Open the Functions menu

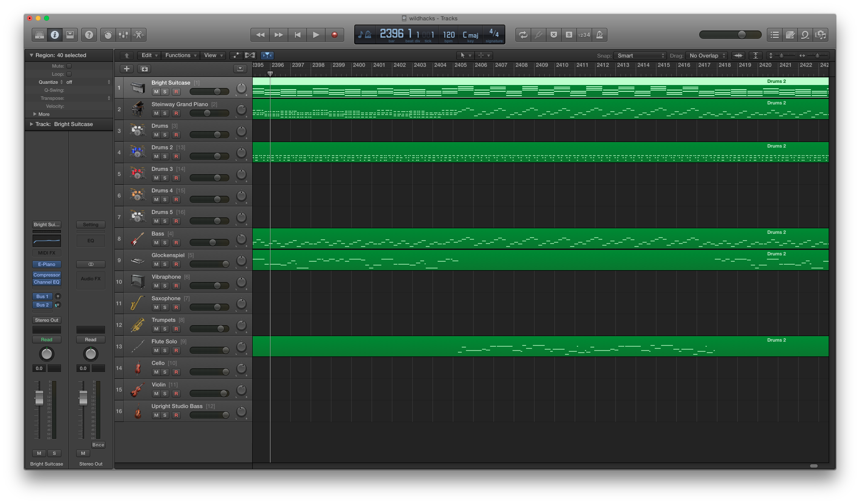click(180, 55)
